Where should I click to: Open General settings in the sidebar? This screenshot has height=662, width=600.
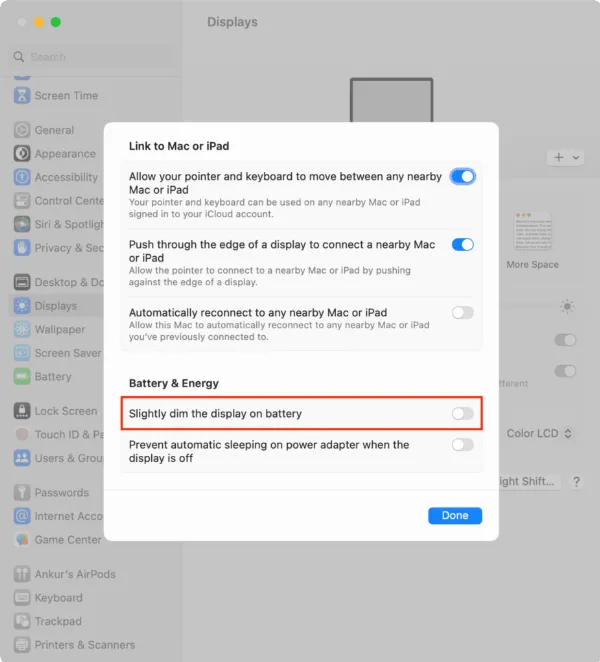click(54, 130)
